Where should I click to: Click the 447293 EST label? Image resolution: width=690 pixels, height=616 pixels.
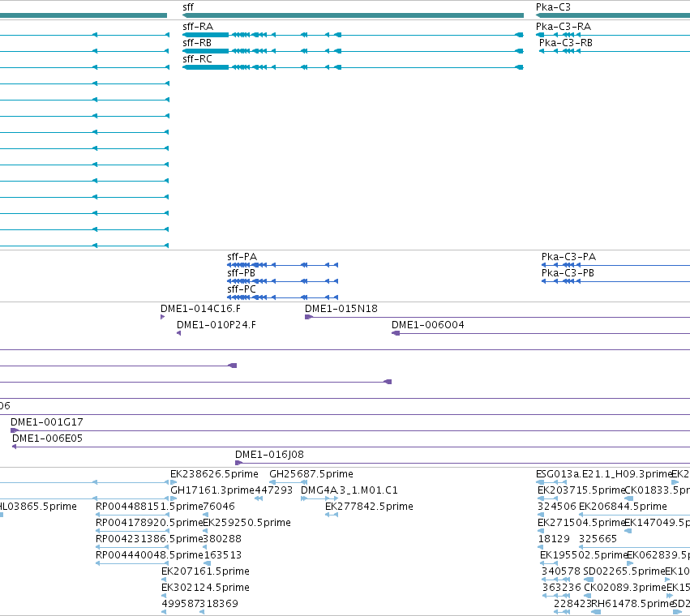click(274, 490)
